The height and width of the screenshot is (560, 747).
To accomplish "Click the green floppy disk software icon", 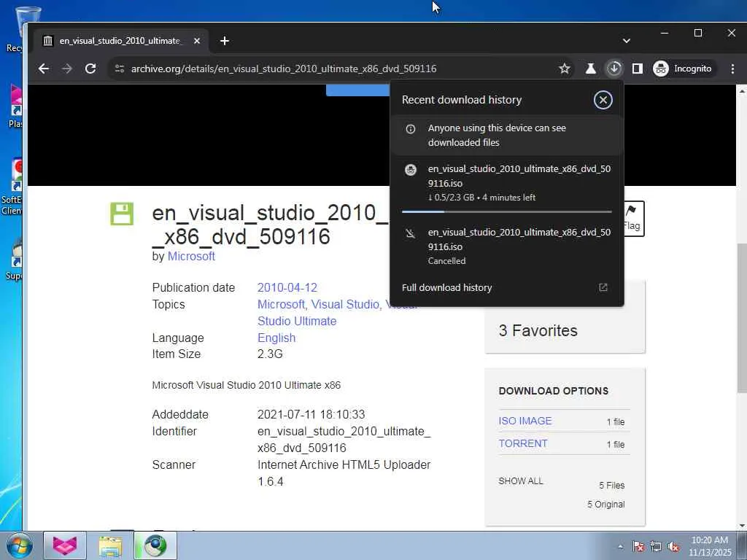I will [122, 214].
